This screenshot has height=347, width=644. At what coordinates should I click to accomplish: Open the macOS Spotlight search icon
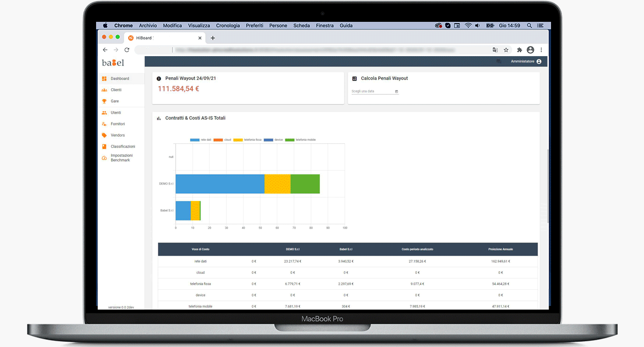coord(529,25)
